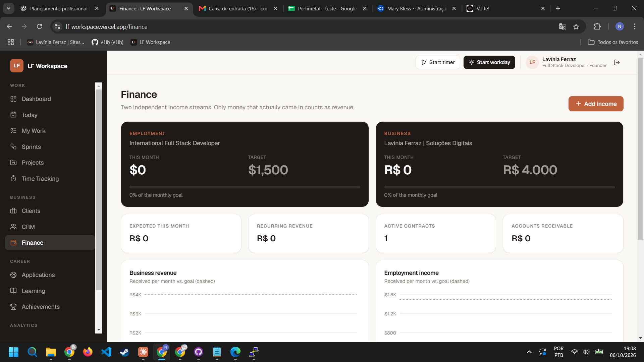View Achievements page
Viewport: 644px width, 362px height.
pyautogui.click(x=50, y=307)
